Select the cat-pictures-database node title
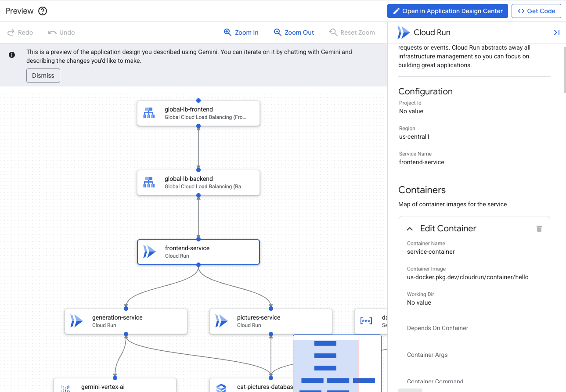566x392 pixels. click(x=265, y=387)
